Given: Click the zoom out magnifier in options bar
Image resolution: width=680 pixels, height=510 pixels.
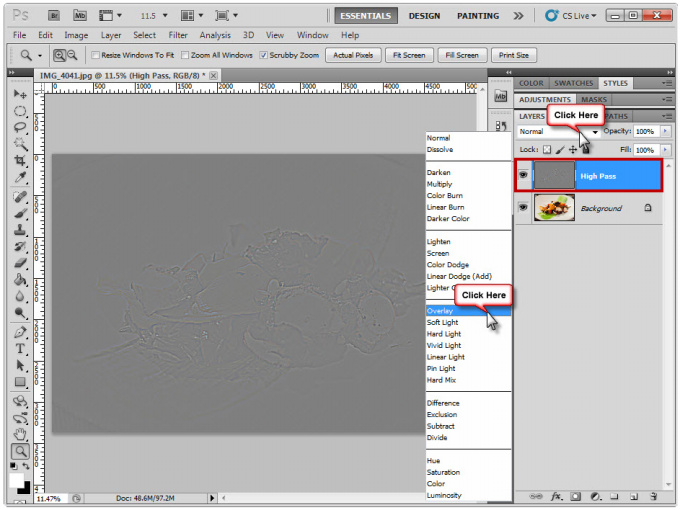Looking at the screenshot, I should coord(73,56).
